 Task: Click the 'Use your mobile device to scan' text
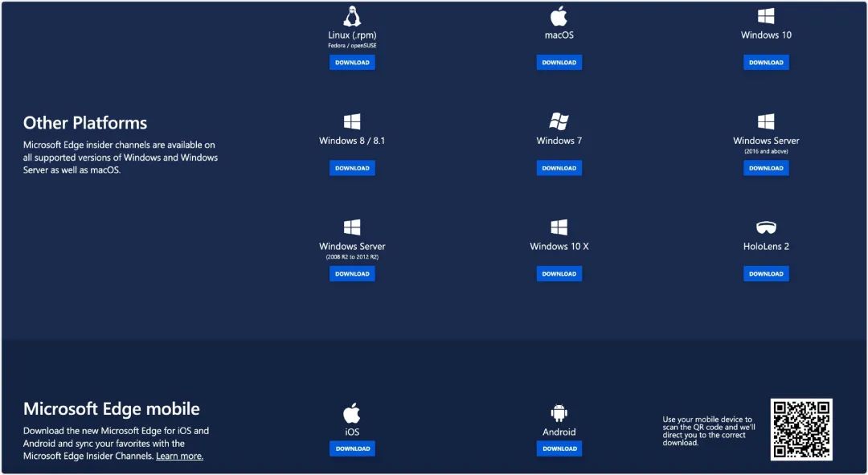click(709, 432)
